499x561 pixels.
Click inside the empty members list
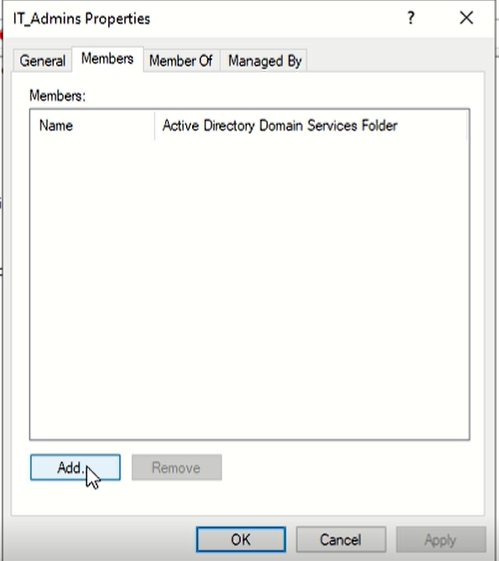pyautogui.click(x=249, y=290)
